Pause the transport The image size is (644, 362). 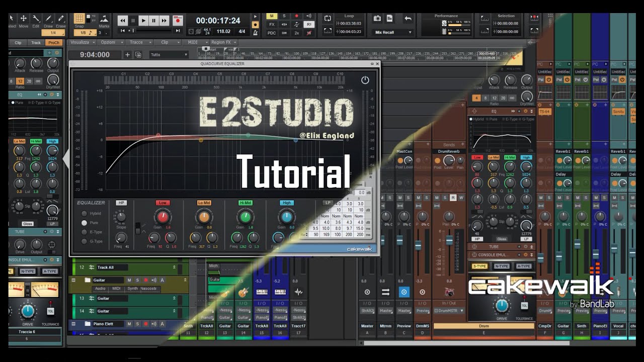click(154, 21)
